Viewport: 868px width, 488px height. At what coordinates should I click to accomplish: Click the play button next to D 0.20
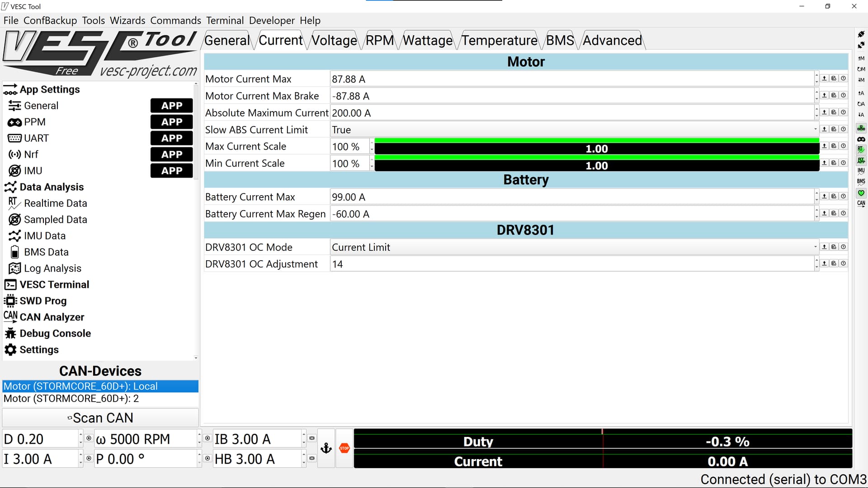89,438
